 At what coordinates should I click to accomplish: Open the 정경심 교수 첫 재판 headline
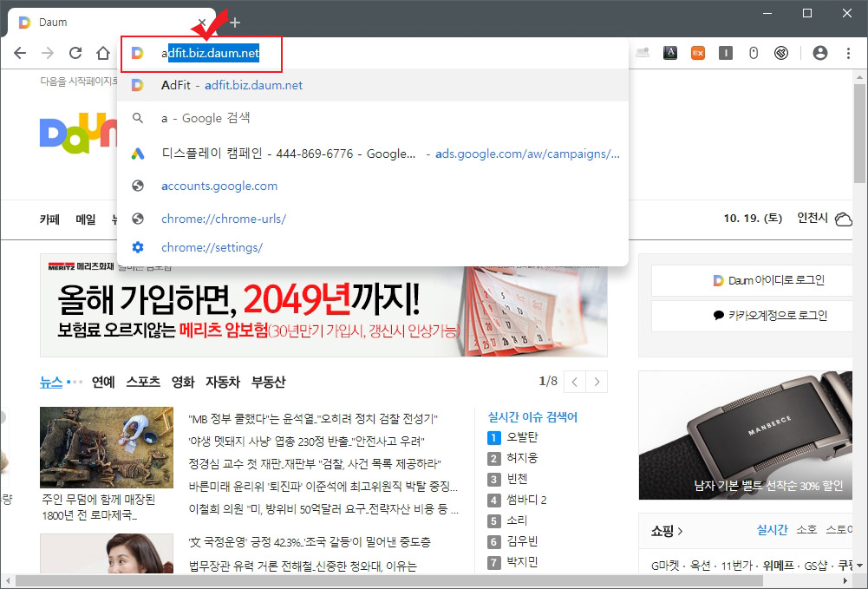(x=315, y=464)
